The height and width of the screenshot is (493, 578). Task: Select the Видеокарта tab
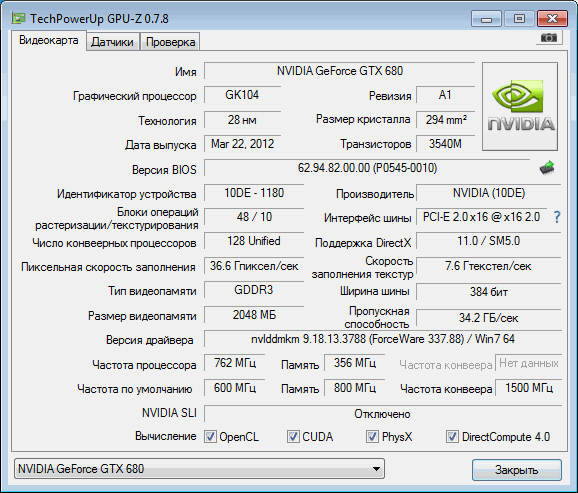(49, 40)
